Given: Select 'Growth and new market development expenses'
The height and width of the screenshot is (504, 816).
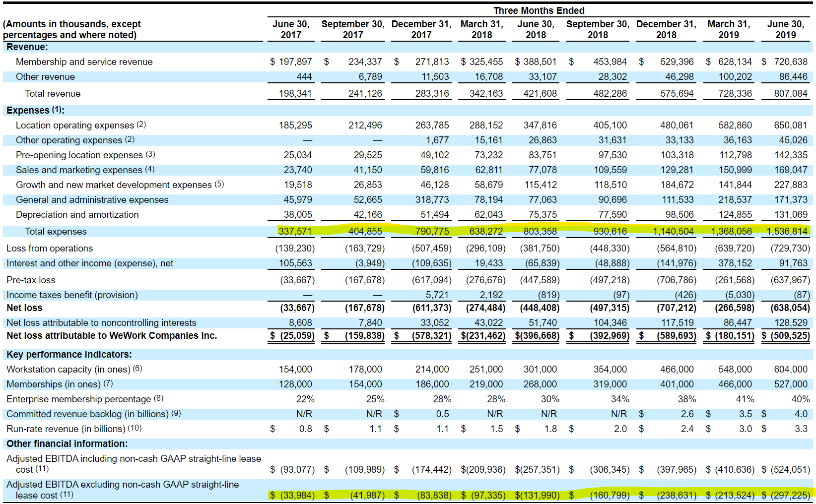Looking at the screenshot, I should [114, 185].
